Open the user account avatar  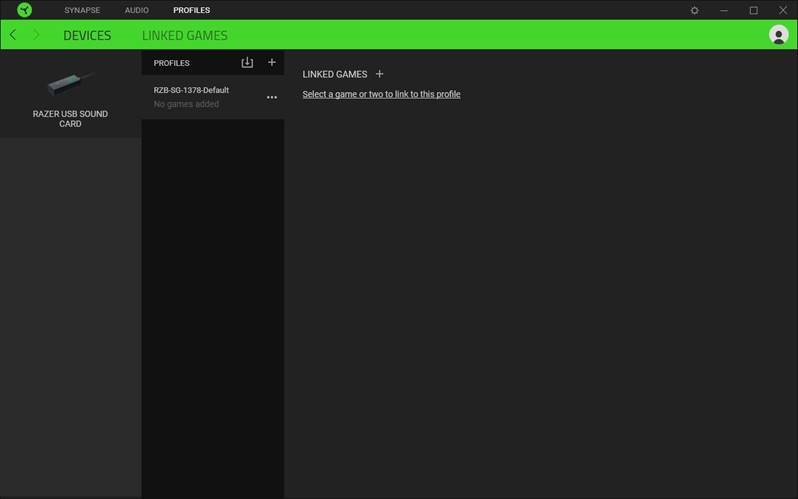click(778, 35)
